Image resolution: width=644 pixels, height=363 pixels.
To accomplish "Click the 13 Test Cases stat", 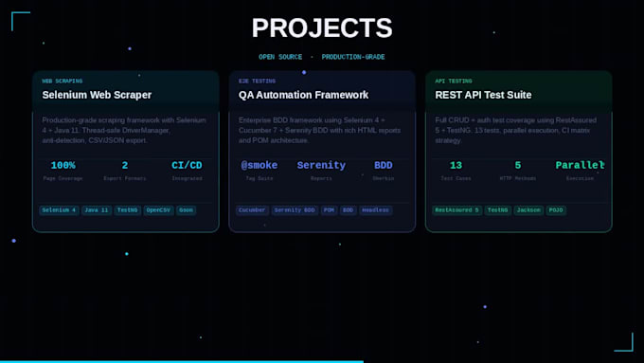I will click(x=456, y=171).
